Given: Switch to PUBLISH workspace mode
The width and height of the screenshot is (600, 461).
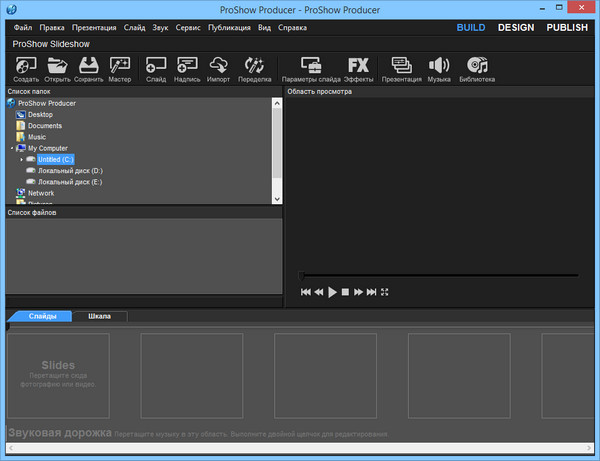Looking at the screenshot, I should 567,28.
